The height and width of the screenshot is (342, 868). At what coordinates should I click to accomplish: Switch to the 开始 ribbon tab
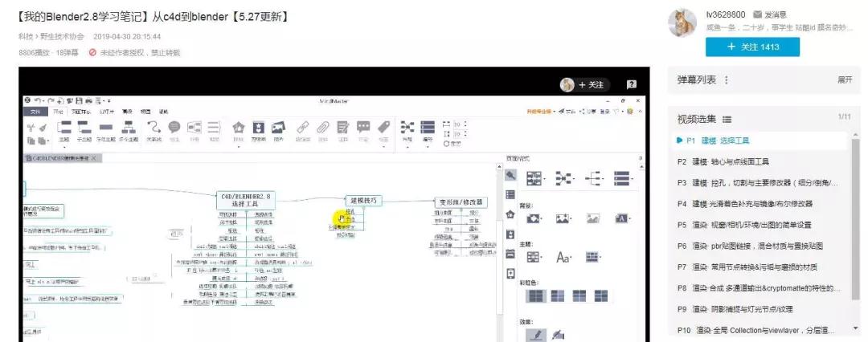(58, 112)
